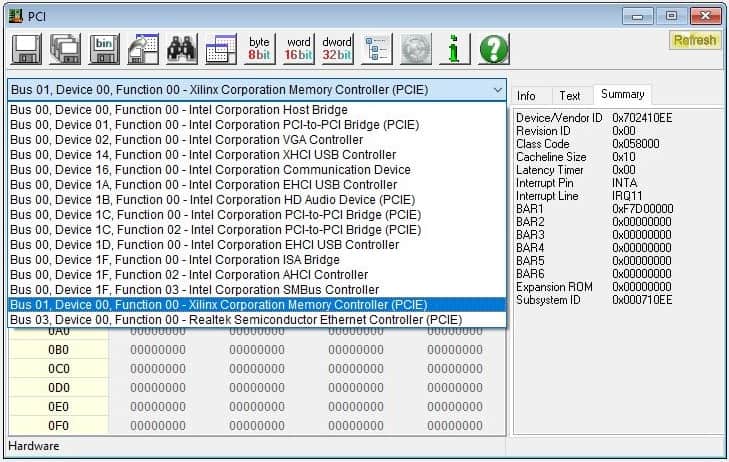
Task: Click the stacked floppy disks save-all icon
Action: (x=65, y=48)
